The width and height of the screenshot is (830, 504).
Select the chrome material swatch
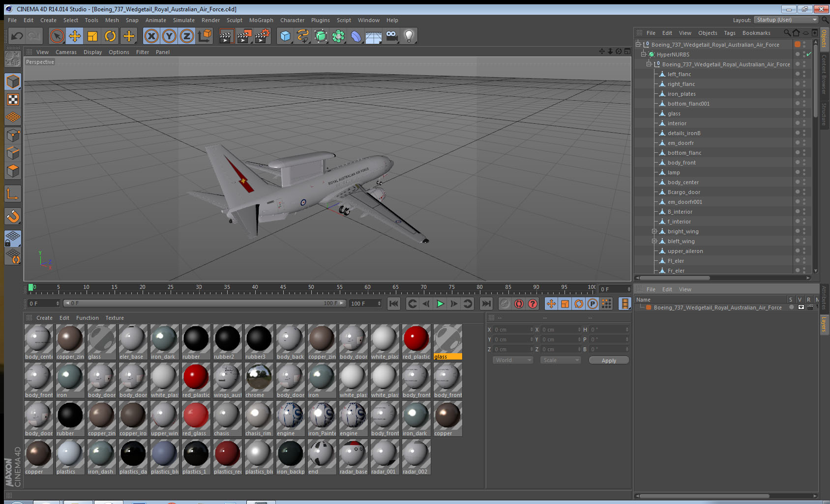coord(259,380)
